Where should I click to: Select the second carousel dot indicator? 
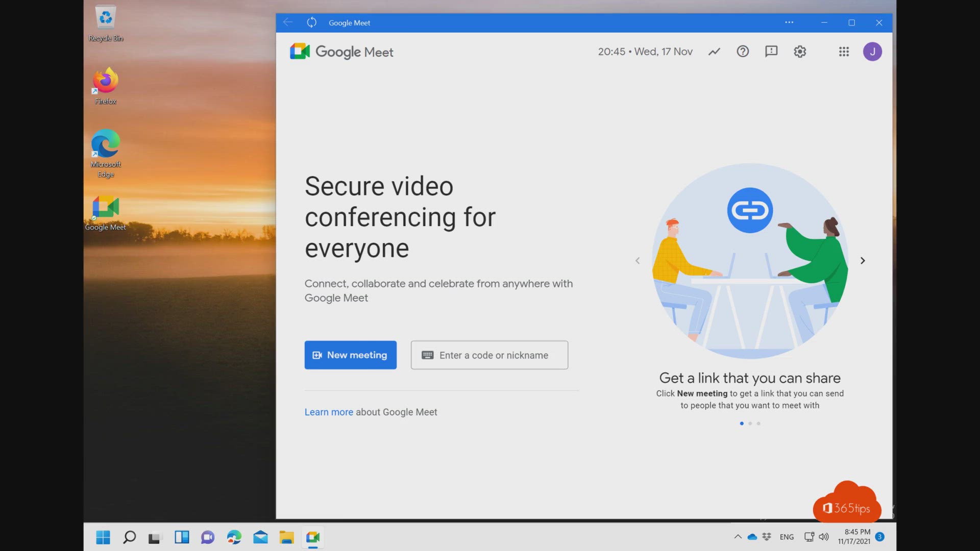point(750,423)
